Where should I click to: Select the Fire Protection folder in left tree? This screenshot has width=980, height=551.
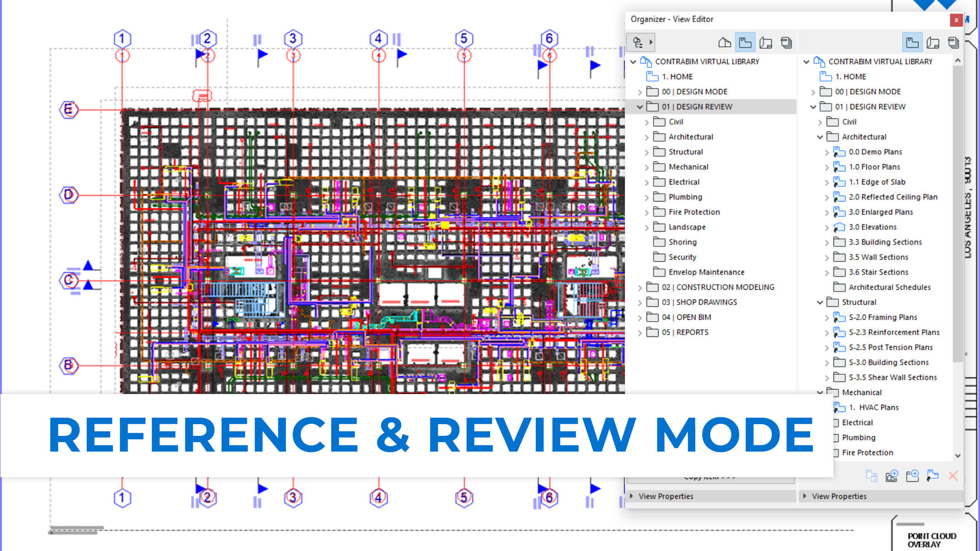click(694, 212)
